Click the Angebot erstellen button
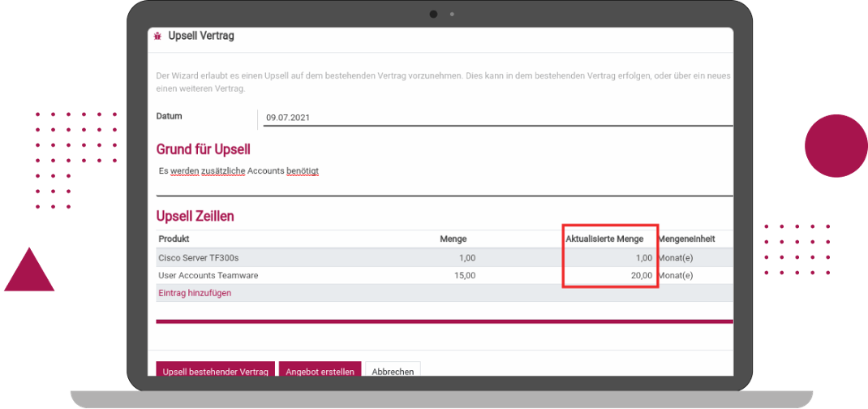Screen dimensions: 868x409 [320, 372]
